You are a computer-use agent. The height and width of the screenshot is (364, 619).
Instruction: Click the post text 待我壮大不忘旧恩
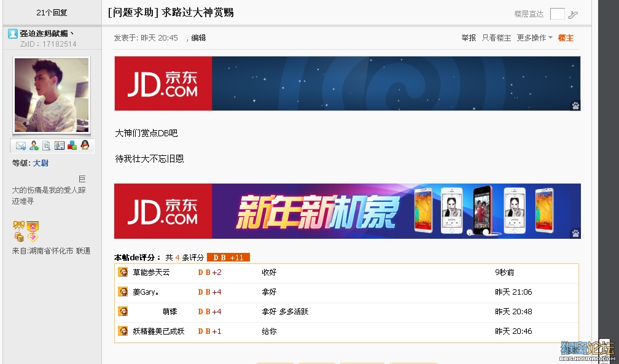tap(149, 159)
